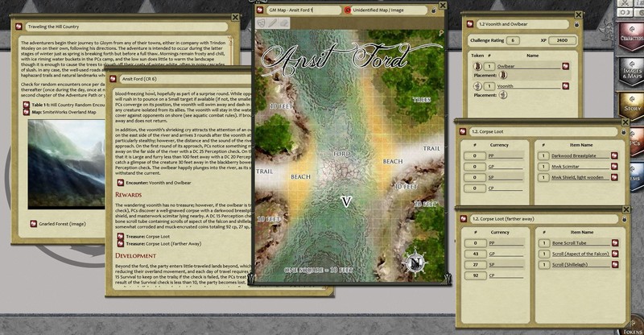
Task: Click link icon of 1.2 Corpse Loot window
Action: 463,131
